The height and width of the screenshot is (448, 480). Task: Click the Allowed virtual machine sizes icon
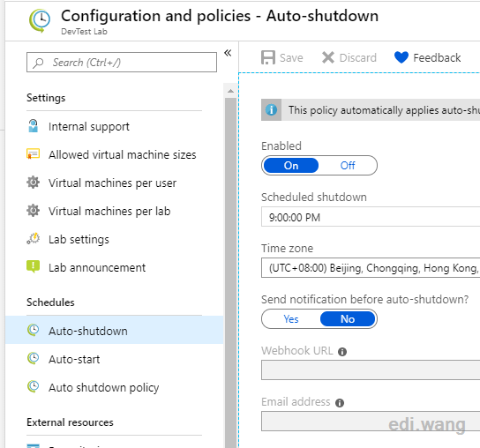click(33, 154)
